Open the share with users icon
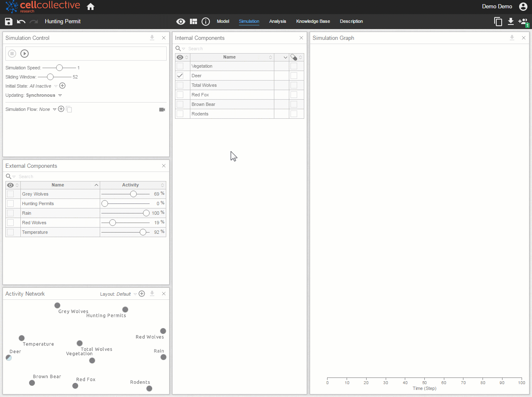The height and width of the screenshot is (397, 532). [523, 22]
